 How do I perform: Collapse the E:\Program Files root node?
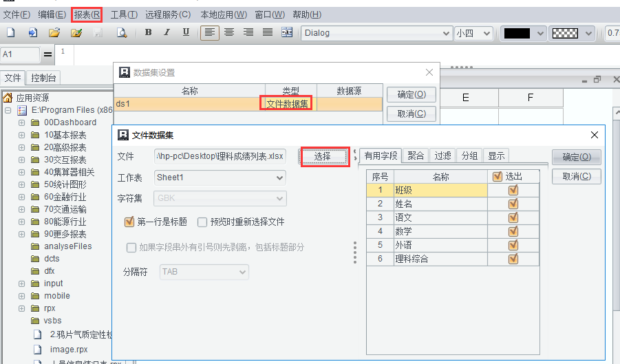pyautogui.click(x=8, y=110)
